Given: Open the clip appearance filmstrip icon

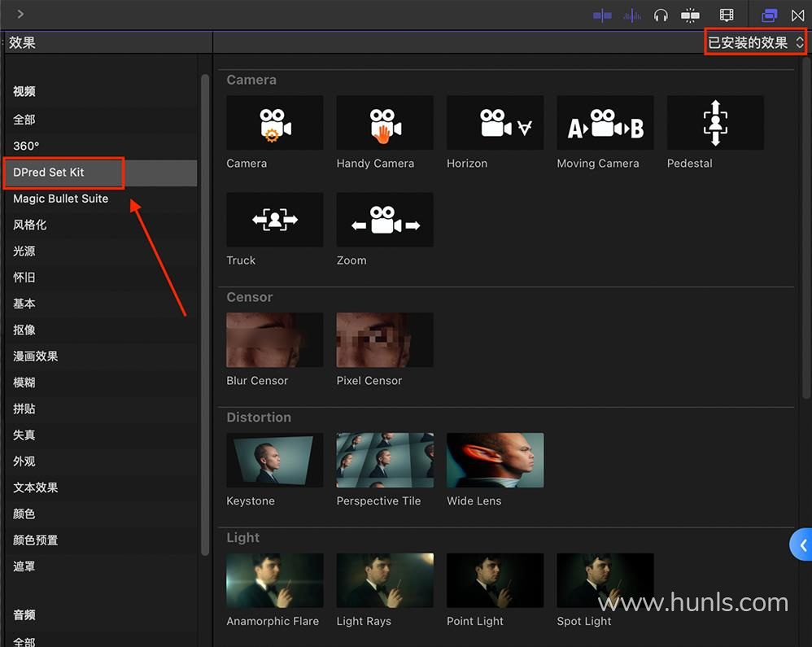Looking at the screenshot, I should pyautogui.click(x=727, y=15).
